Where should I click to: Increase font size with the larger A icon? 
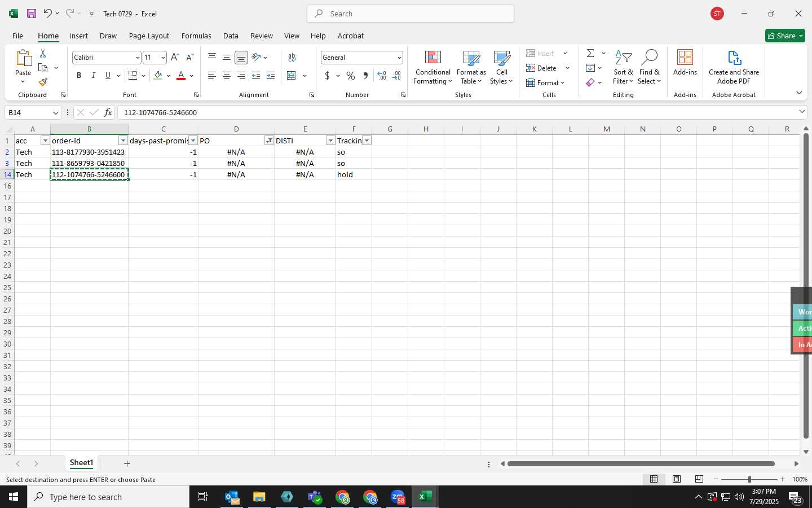[x=175, y=58]
